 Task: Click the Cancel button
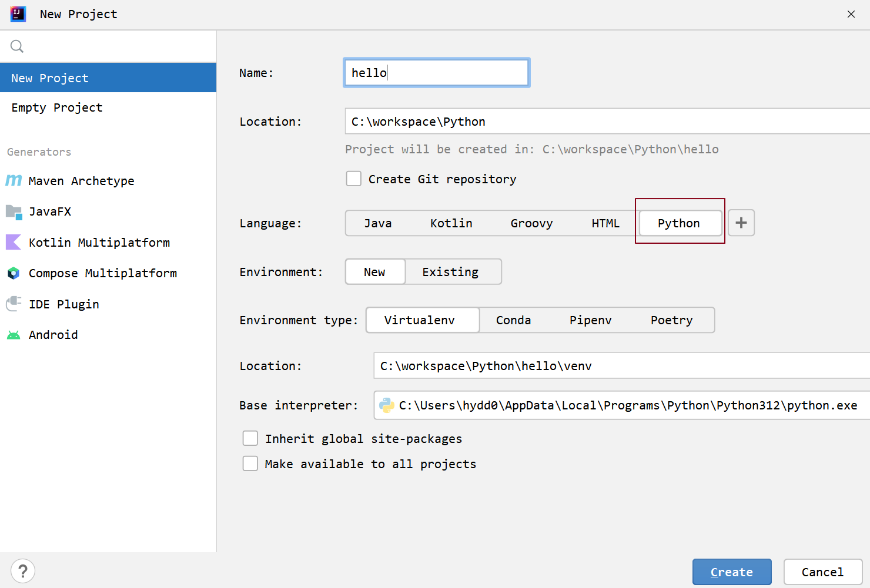[x=823, y=572]
